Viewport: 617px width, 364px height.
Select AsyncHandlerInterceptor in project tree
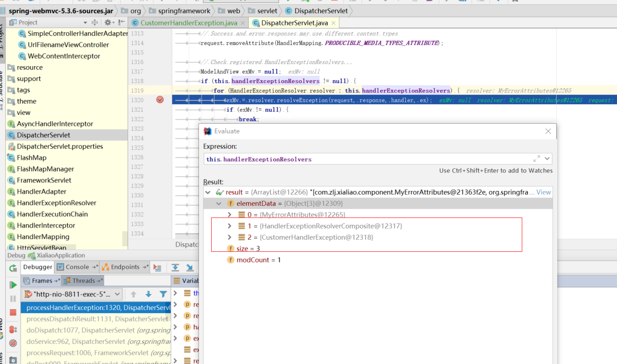pyautogui.click(x=55, y=124)
